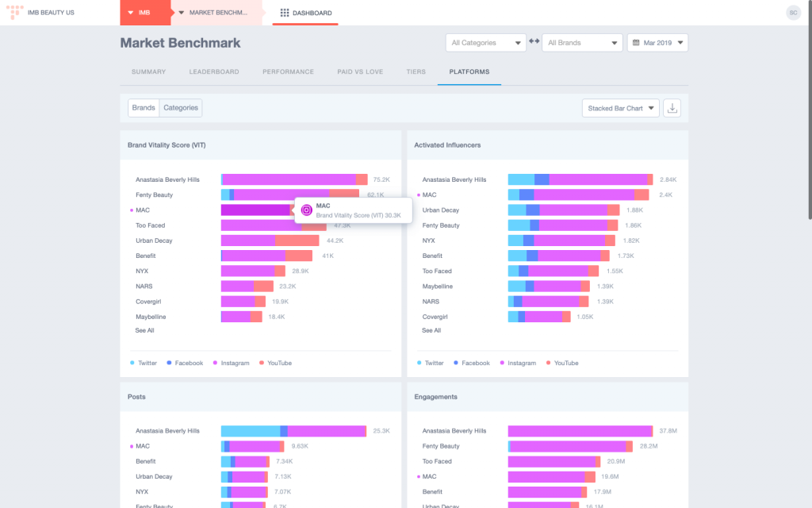
Task: Click the swap arrows between Categories and Brands
Action: pyautogui.click(x=534, y=41)
